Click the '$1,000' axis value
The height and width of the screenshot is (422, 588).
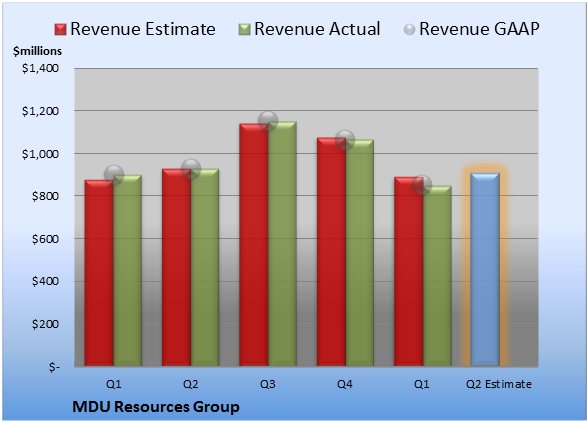40,154
